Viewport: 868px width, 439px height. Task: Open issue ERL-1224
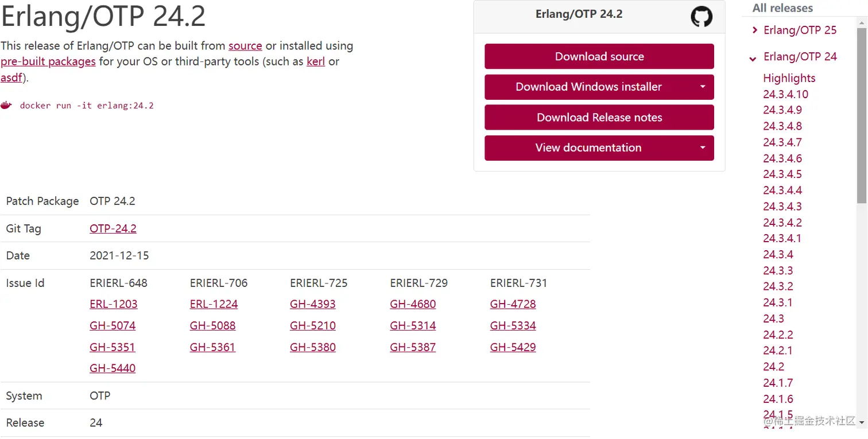214,304
